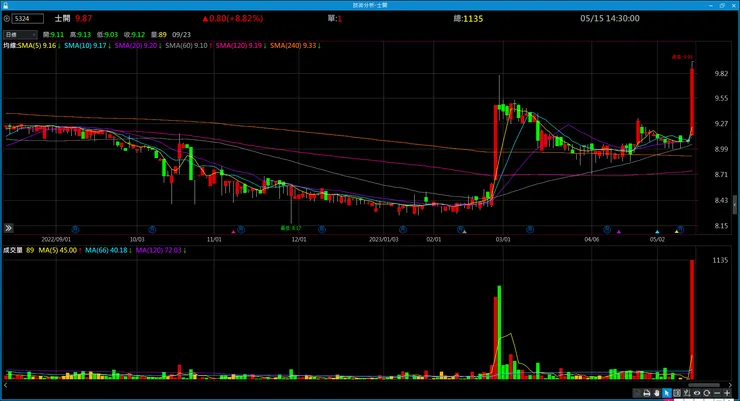Click the month marker right of 10/03
Screen dimensions: 740x401
tap(152, 229)
